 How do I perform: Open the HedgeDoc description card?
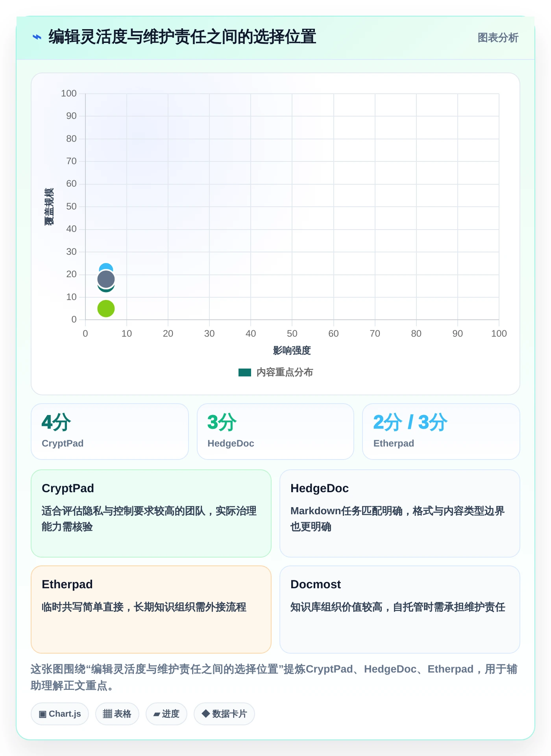[400, 513]
